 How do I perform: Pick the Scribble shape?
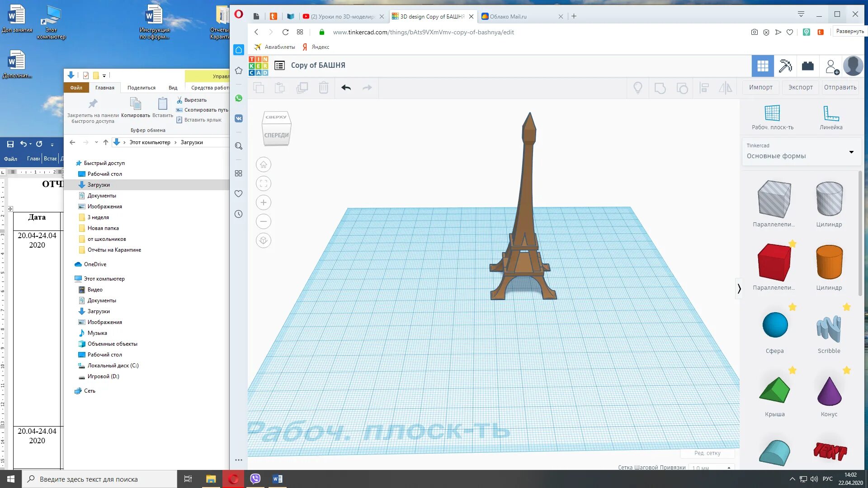pos(829,328)
